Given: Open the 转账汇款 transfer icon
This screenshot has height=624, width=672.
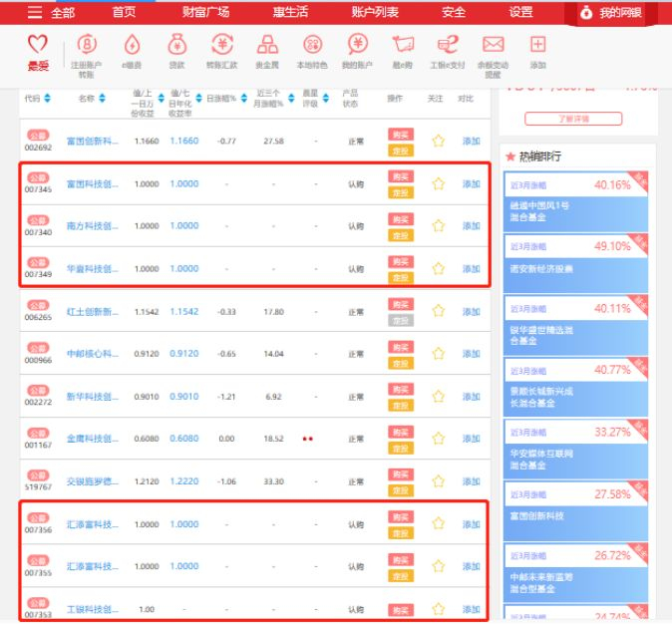Looking at the screenshot, I should pyautogui.click(x=222, y=44).
